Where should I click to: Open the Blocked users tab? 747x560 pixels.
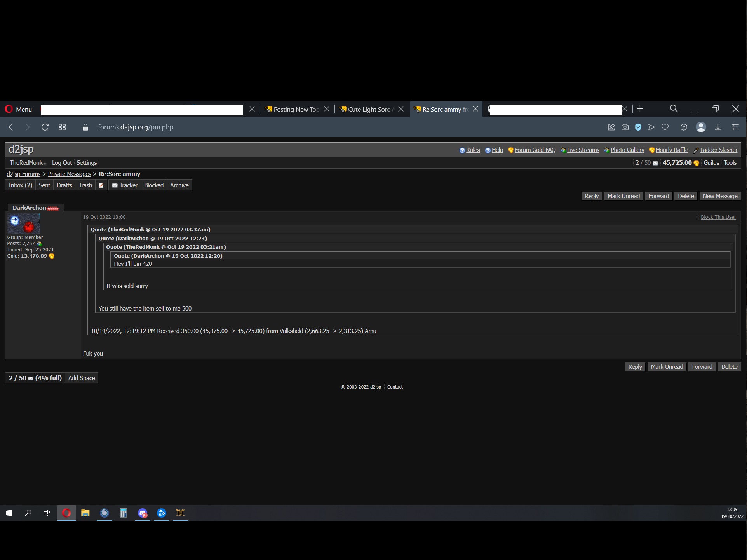pos(154,185)
